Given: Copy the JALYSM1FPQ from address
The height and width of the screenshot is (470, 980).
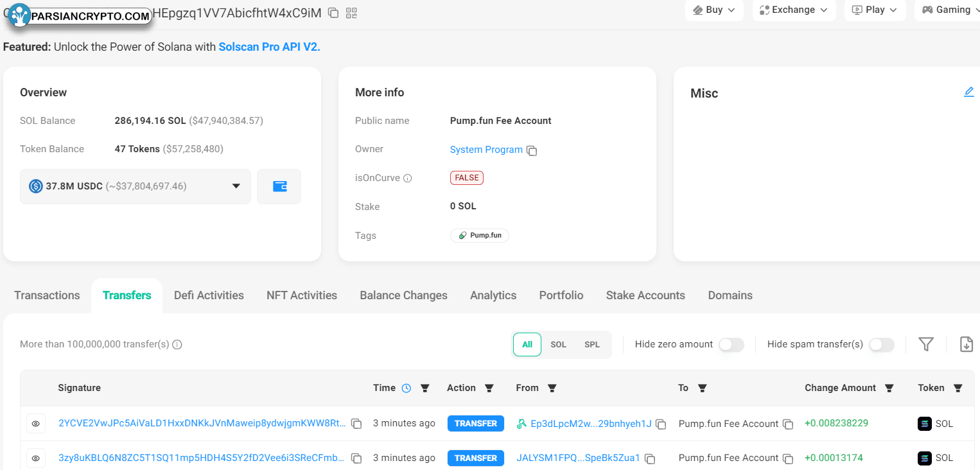Looking at the screenshot, I should pyautogui.click(x=650, y=459).
